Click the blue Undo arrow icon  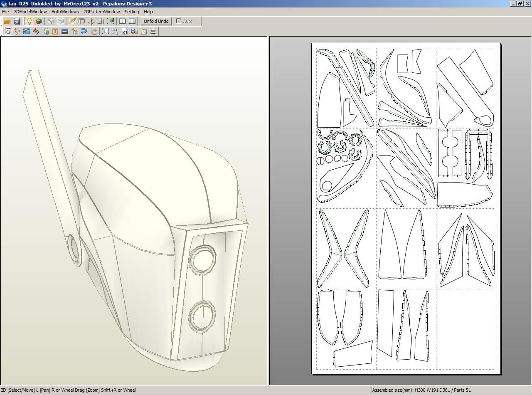point(84,31)
